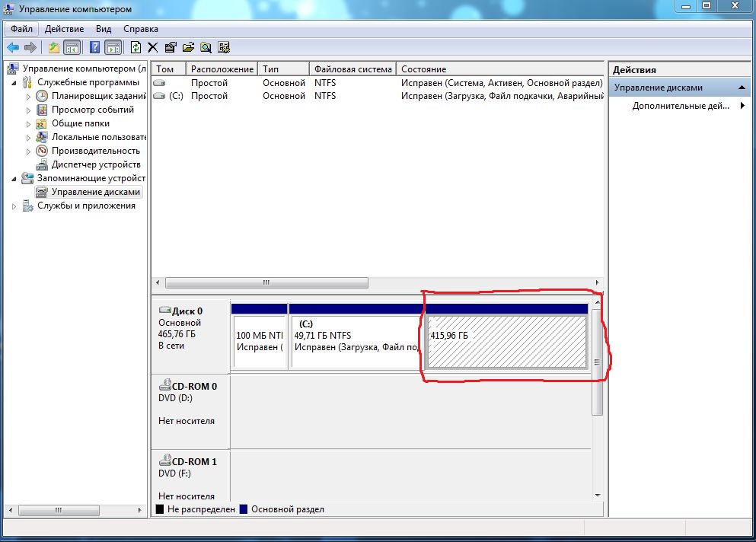Image resolution: width=756 pixels, height=542 pixels.
Task: Select the (C:) 49,71 ГБ NTFS partition
Action: tap(356, 342)
